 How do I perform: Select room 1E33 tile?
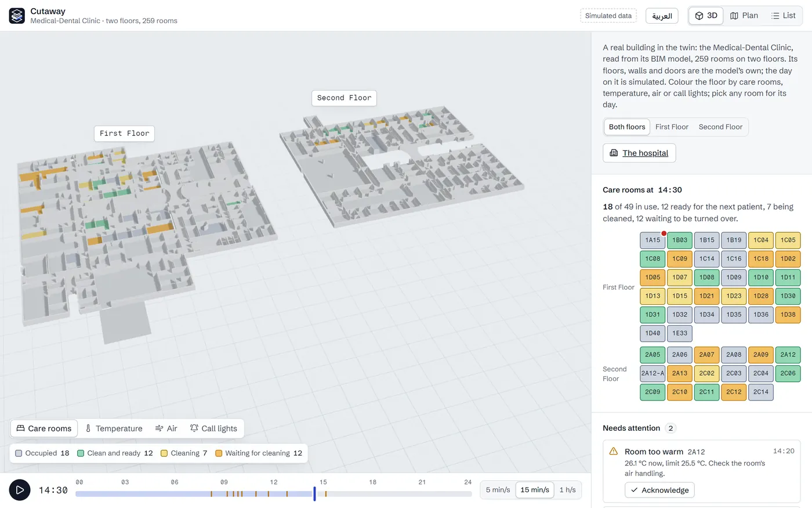tap(680, 333)
